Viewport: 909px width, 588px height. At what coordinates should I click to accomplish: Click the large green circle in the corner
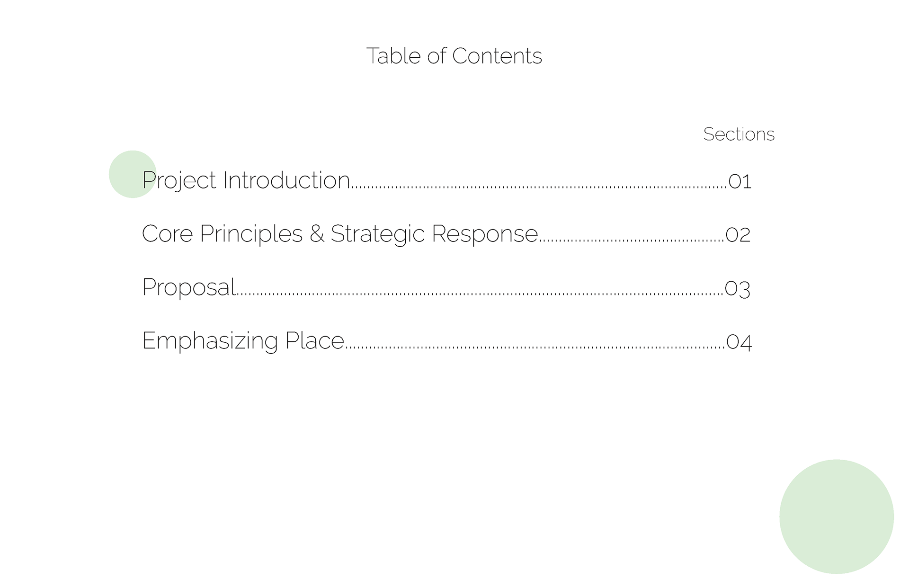(836, 517)
